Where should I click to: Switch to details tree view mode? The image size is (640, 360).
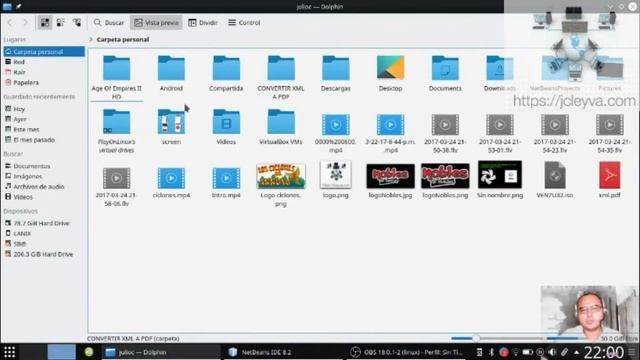point(76,23)
